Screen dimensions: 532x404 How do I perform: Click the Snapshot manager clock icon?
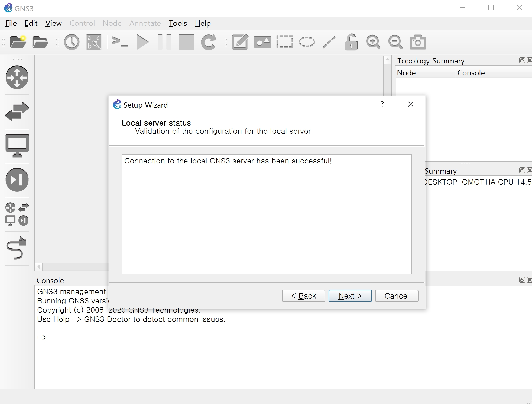click(72, 42)
